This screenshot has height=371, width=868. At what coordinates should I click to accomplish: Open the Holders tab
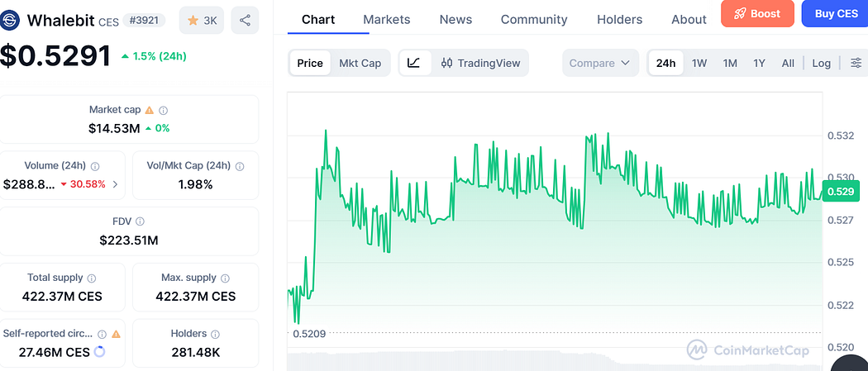pyautogui.click(x=619, y=19)
